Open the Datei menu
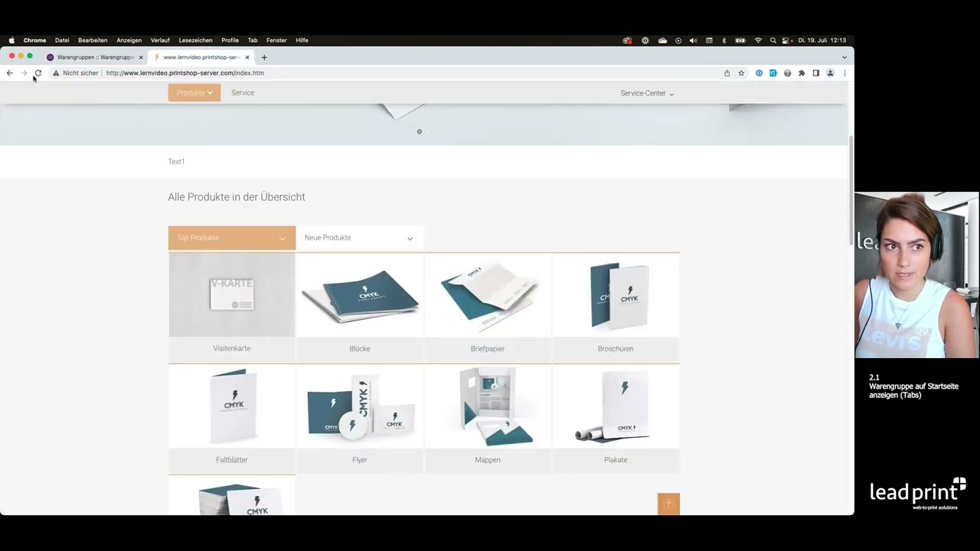This screenshot has height=551, width=980. [x=62, y=41]
